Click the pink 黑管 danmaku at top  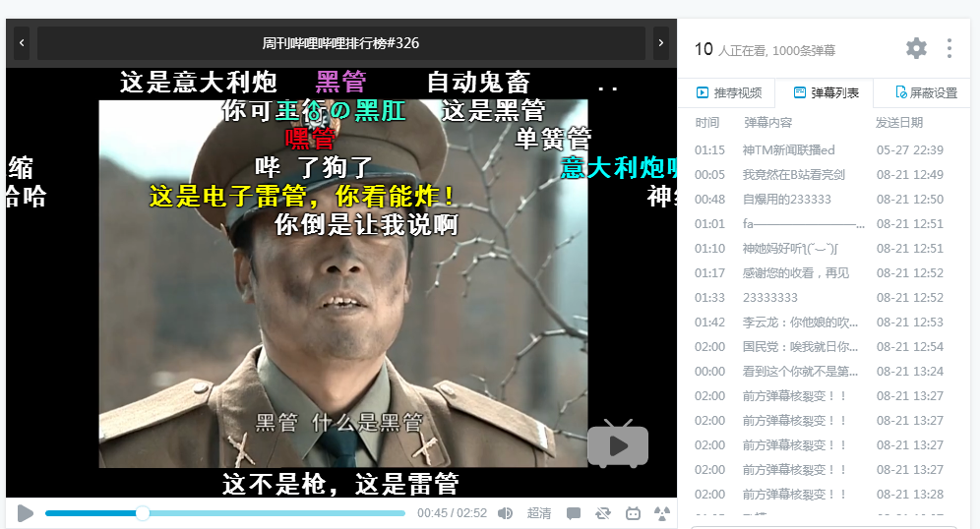tap(341, 82)
